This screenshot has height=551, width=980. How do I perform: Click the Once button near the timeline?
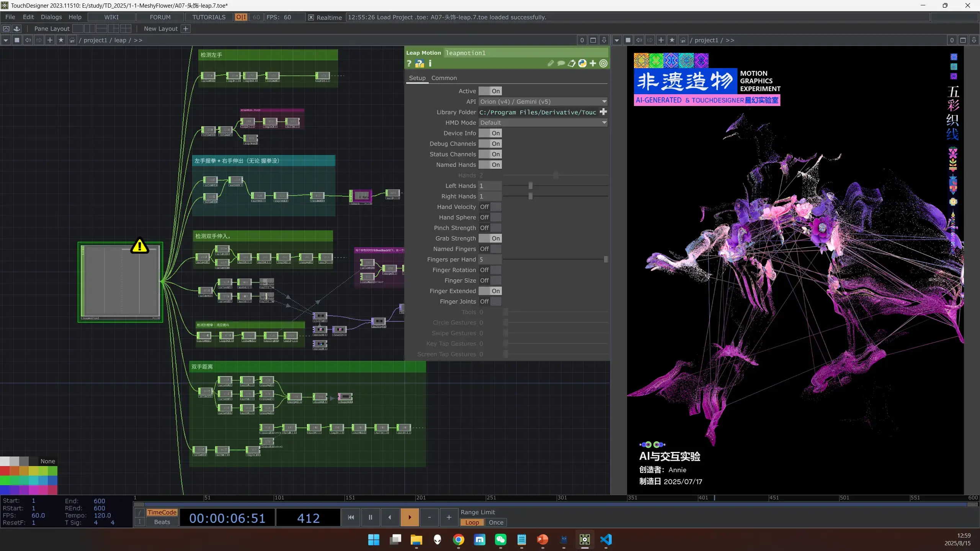496,522
